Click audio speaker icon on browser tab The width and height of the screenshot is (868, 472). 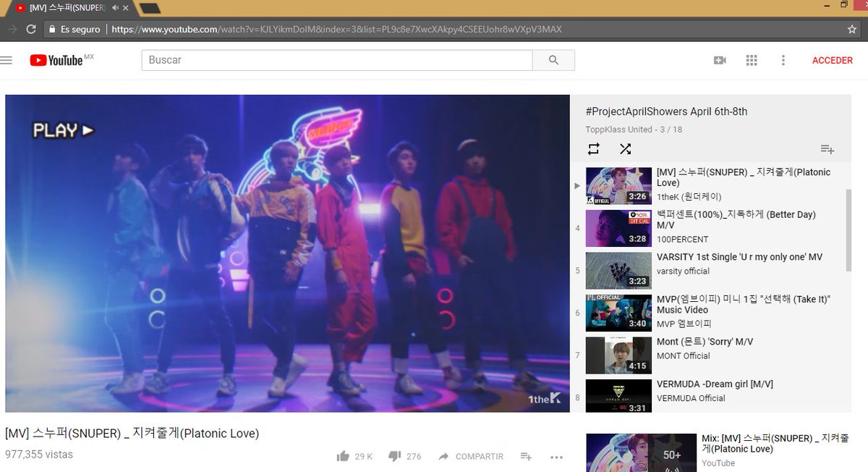[115, 7]
